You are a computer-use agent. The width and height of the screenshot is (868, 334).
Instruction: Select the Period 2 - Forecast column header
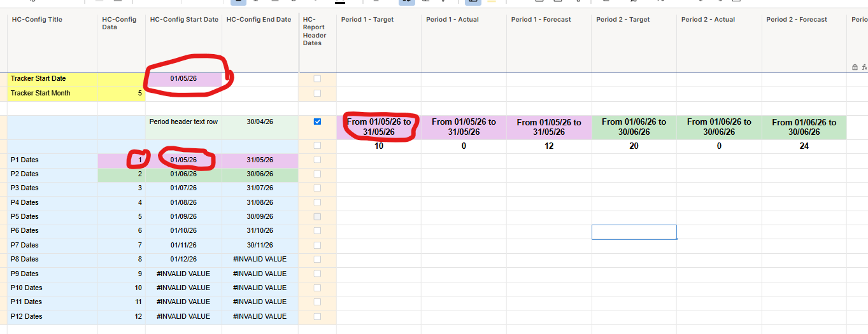[804, 43]
